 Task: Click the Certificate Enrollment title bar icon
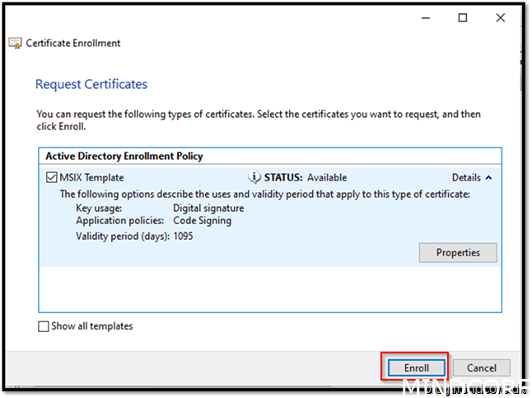tap(15, 44)
